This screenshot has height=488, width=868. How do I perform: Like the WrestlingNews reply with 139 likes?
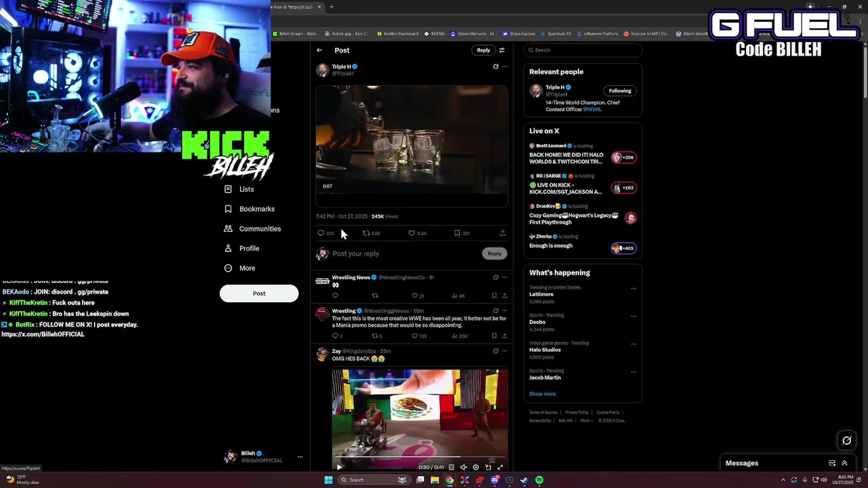pos(419,335)
